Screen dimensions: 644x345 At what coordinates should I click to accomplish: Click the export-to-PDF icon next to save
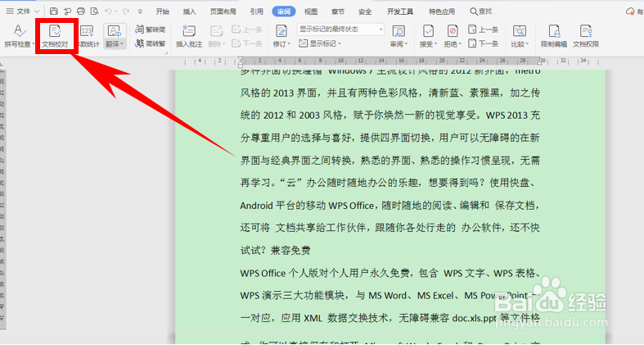(x=67, y=11)
